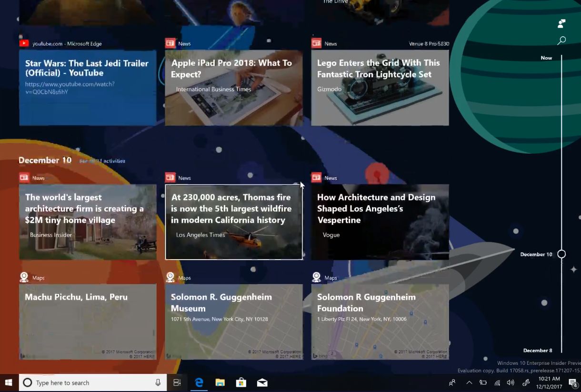The height and width of the screenshot is (392, 581).
Task: Open the Lego Tron Lightcycle Set card
Action: pyautogui.click(x=380, y=88)
